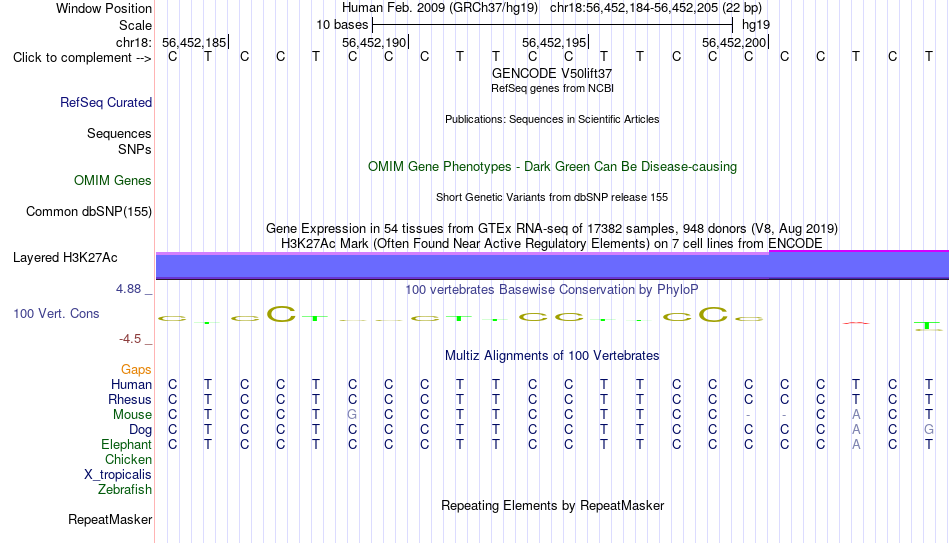Select the Human alignment row label
950x543 pixels.
point(131,385)
